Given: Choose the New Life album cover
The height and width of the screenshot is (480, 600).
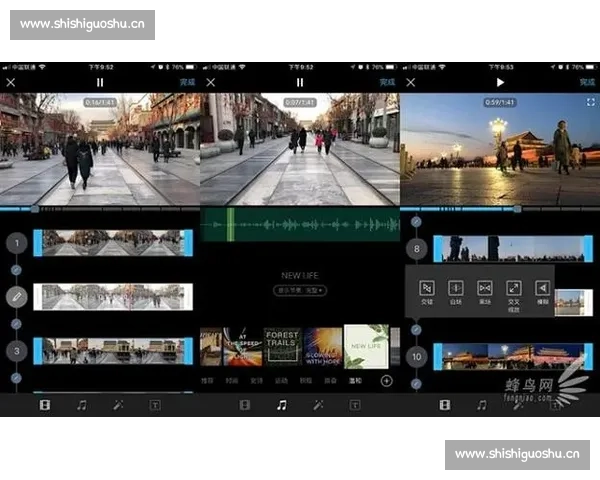Looking at the screenshot, I should coord(366,348).
